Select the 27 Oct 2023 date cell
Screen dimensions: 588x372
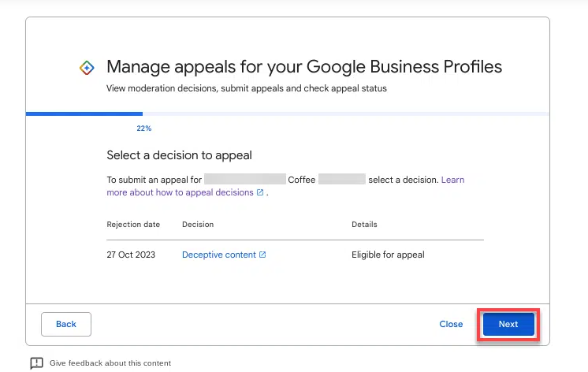[x=132, y=255]
